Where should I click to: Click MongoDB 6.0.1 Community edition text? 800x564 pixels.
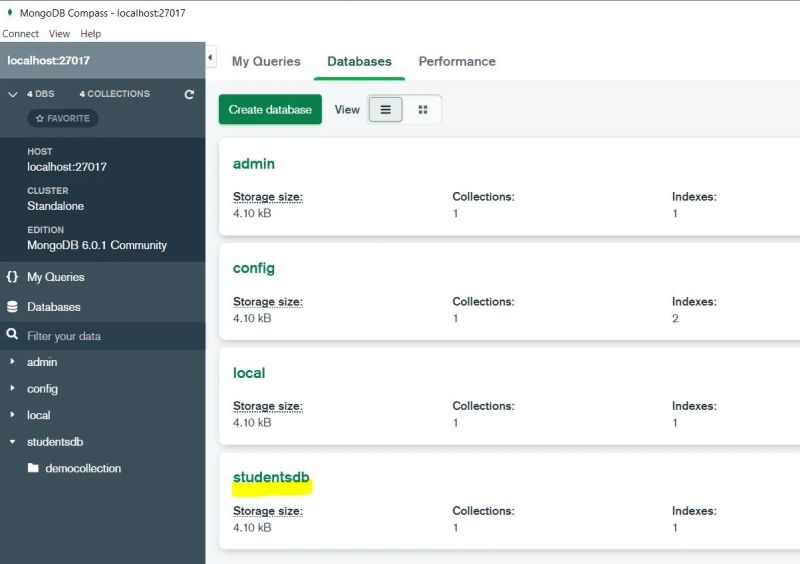coord(97,245)
